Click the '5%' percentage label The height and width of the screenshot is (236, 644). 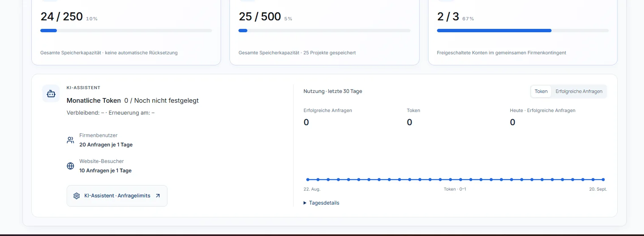click(288, 19)
